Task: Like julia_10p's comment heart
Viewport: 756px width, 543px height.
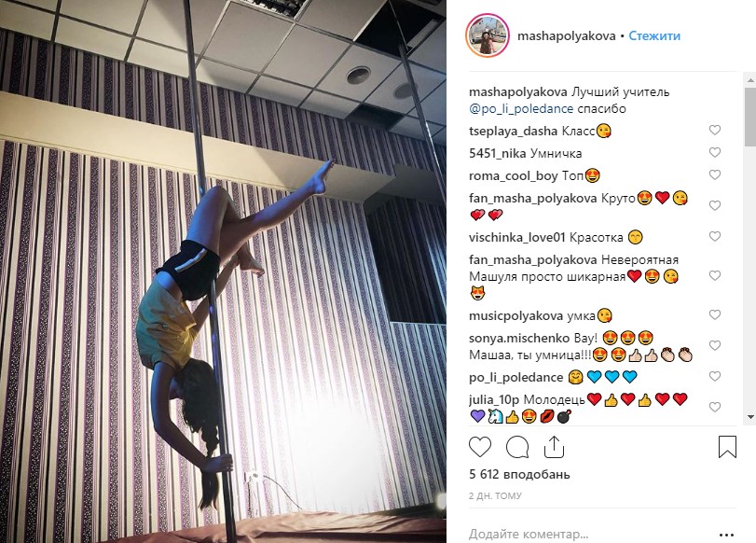Action: coord(715,408)
